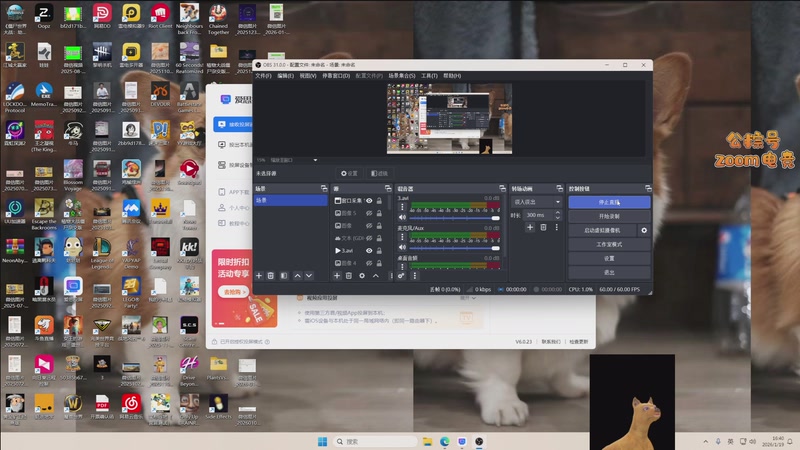Click the 退出 exit button in Controls
The height and width of the screenshot is (450, 800).
609,272
